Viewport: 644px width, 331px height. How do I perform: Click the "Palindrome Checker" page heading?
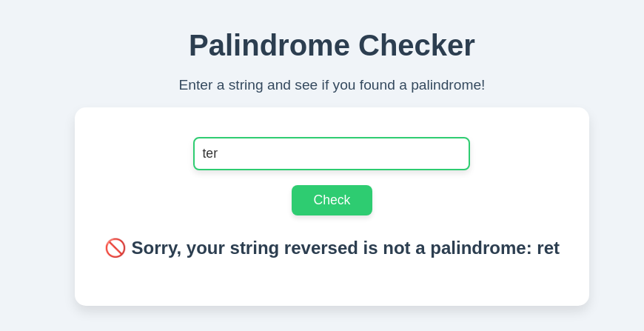pyautogui.click(x=332, y=45)
